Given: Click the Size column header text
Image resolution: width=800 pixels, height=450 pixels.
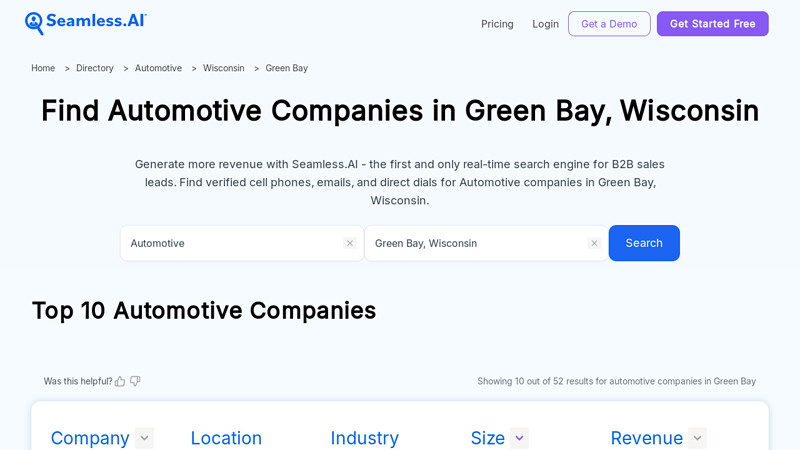Looking at the screenshot, I should tap(487, 438).
